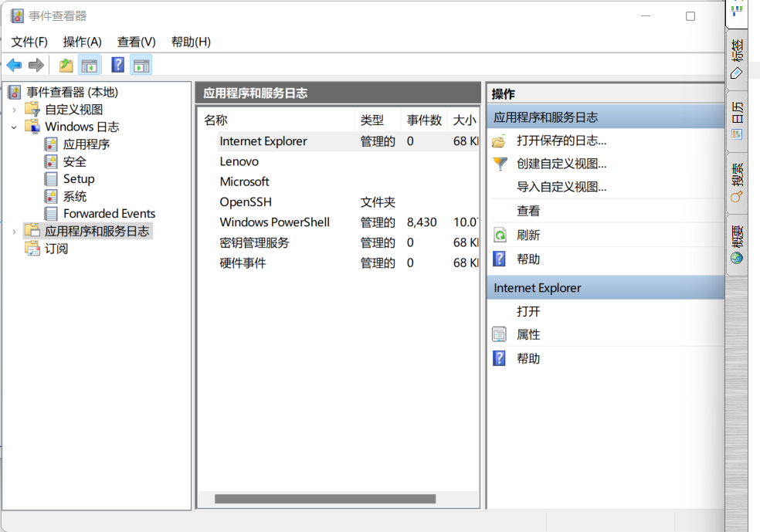Open the Setup log
Screen dimensions: 760x532
(x=79, y=179)
